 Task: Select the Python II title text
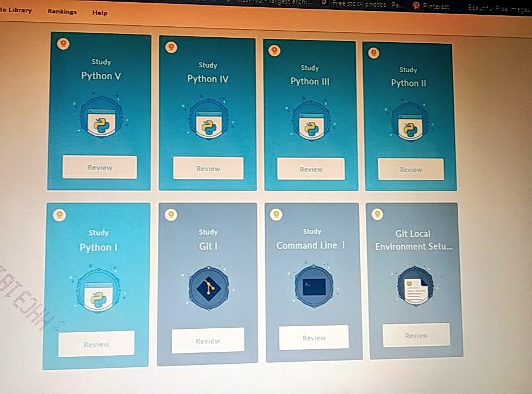408,83
